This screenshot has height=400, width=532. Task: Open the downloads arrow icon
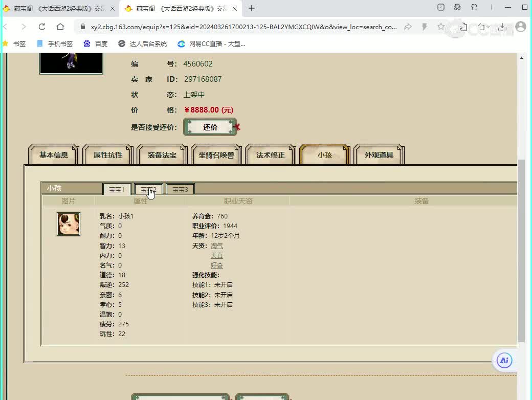(502, 27)
